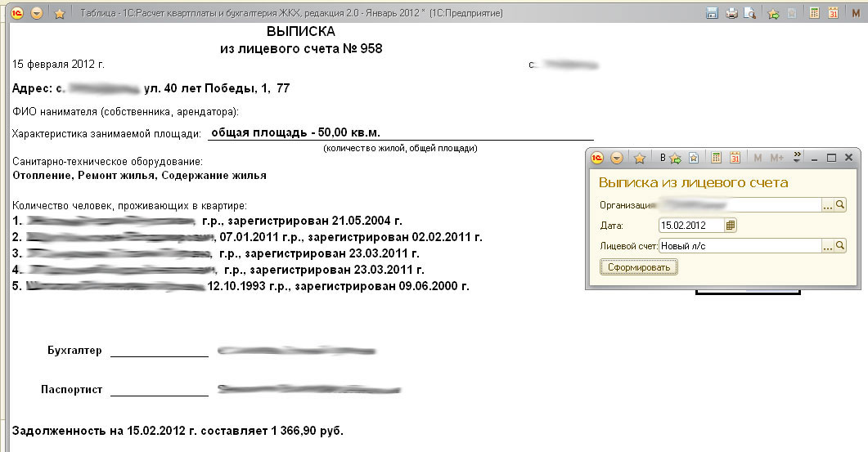Click the Дата field with 15.02.2012
The width and height of the screenshot is (868, 452).
tap(691, 225)
